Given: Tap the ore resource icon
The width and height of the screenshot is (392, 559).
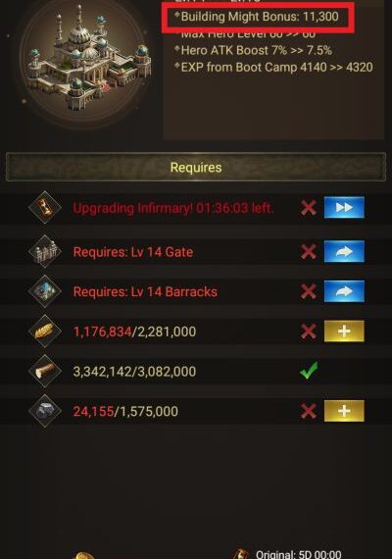Looking at the screenshot, I should [x=44, y=411].
